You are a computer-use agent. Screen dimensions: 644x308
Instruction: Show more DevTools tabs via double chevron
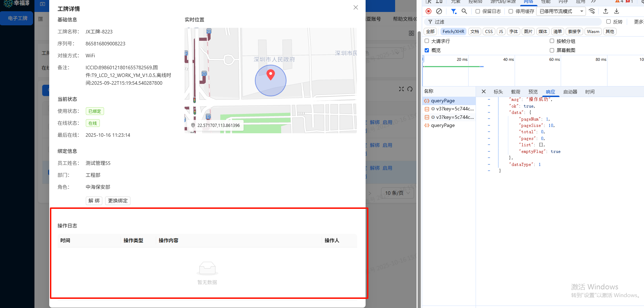coord(594,1)
